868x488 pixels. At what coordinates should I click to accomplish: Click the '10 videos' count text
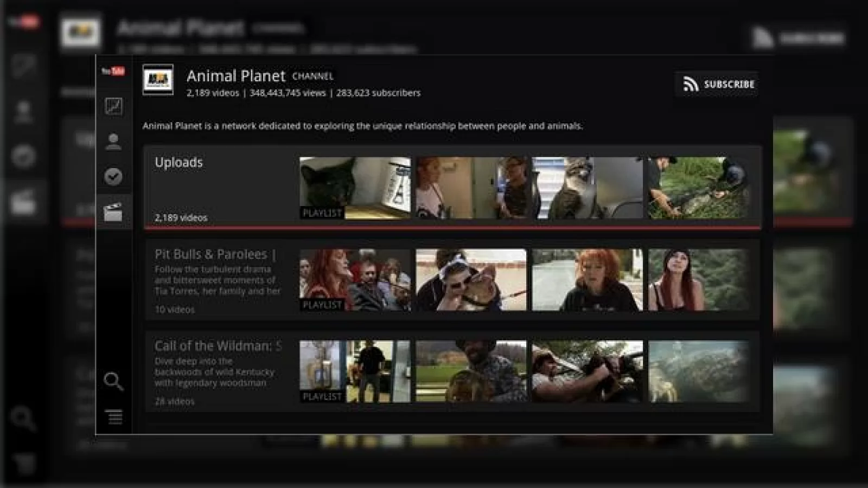[175, 310]
